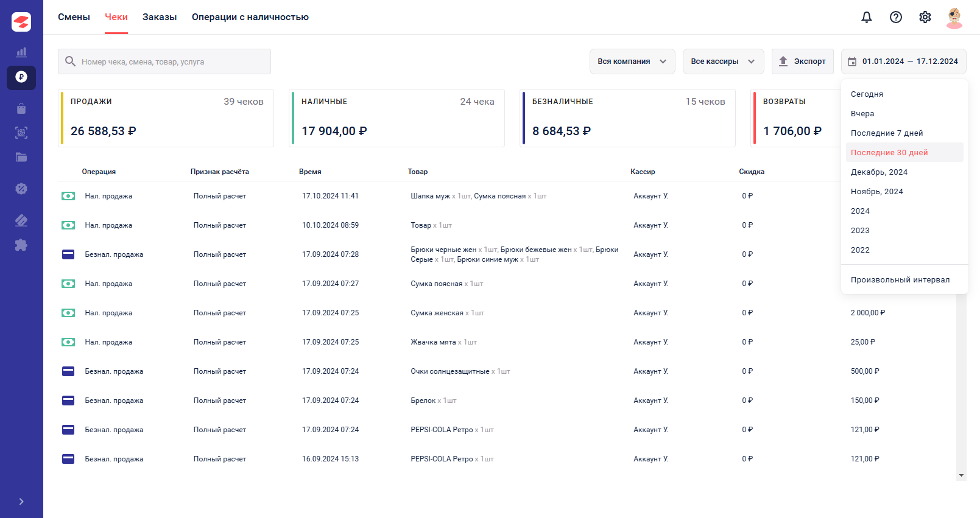Screen dimensions: 980x518
Task: Open notifications bell icon
Action: click(867, 17)
